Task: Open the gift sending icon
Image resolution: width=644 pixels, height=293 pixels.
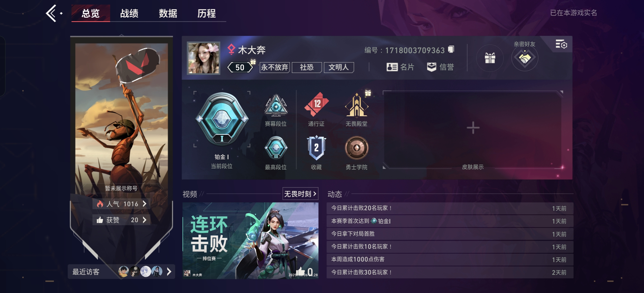Action: [490, 58]
